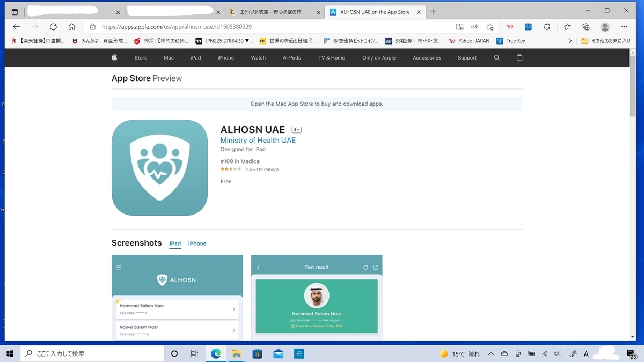644x362 pixels.
Task: Click the ALHOSN UAE app icon
Action: (160, 167)
